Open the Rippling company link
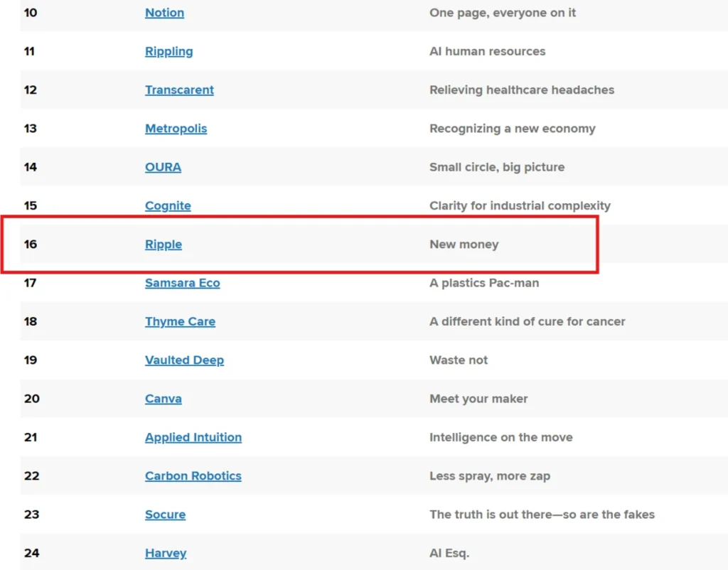Viewport: 728px width, 570px height. click(169, 51)
